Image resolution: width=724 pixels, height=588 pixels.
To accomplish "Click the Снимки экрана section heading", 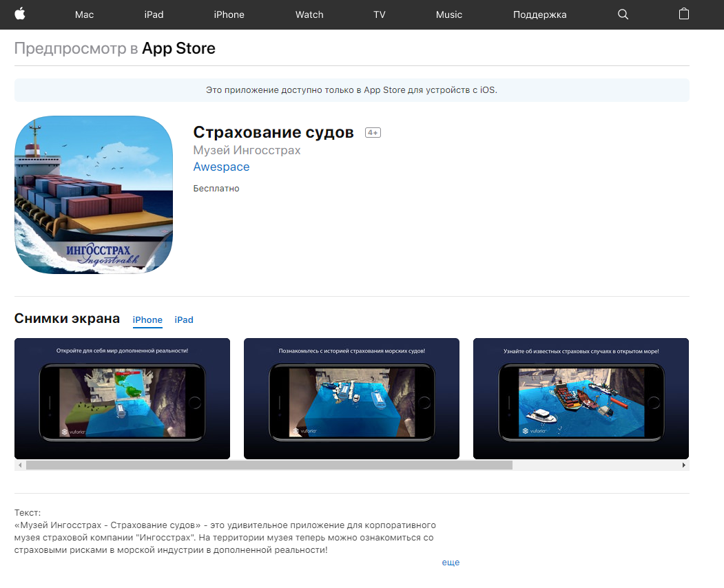I will coord(67,319).
